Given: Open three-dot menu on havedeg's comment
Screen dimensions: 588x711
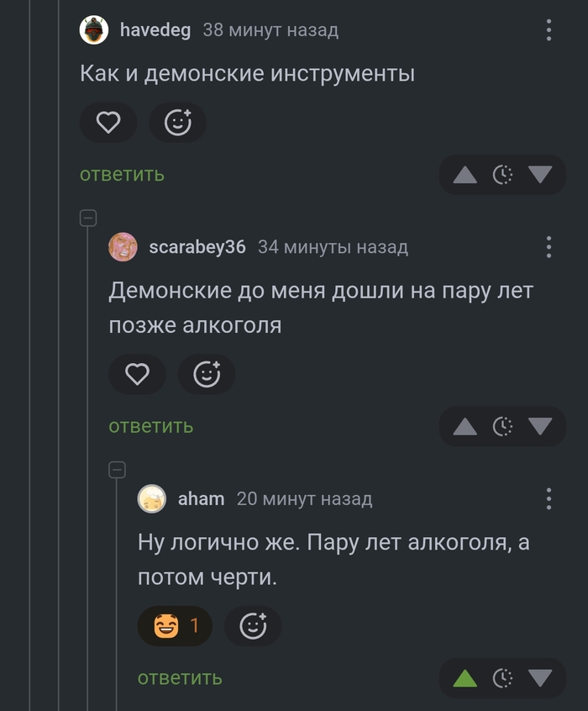Looking at the screenshot, I should click(549, 31).
